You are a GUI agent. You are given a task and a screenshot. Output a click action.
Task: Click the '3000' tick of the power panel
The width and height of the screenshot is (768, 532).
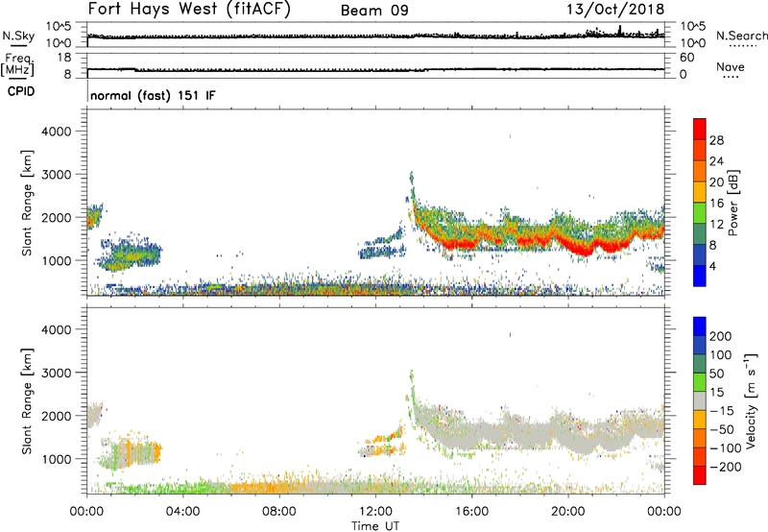[x=57, y=175]
